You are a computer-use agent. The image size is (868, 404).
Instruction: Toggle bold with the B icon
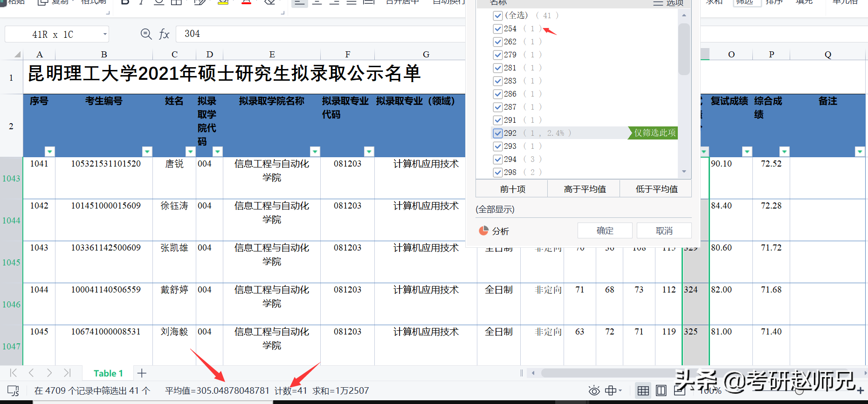(x=125, y=2)
